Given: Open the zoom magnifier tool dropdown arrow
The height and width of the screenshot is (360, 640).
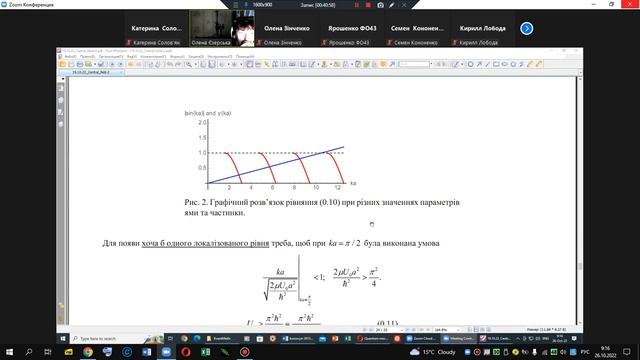Looking at the screenshot, I should [196, 64].
